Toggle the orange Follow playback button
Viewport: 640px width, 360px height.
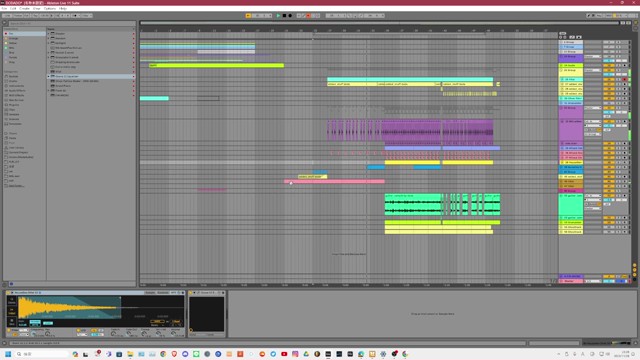tap(248, 16)
